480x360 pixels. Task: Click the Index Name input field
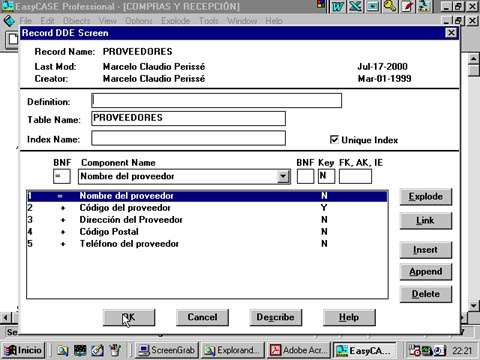click(x=188, y=138)
